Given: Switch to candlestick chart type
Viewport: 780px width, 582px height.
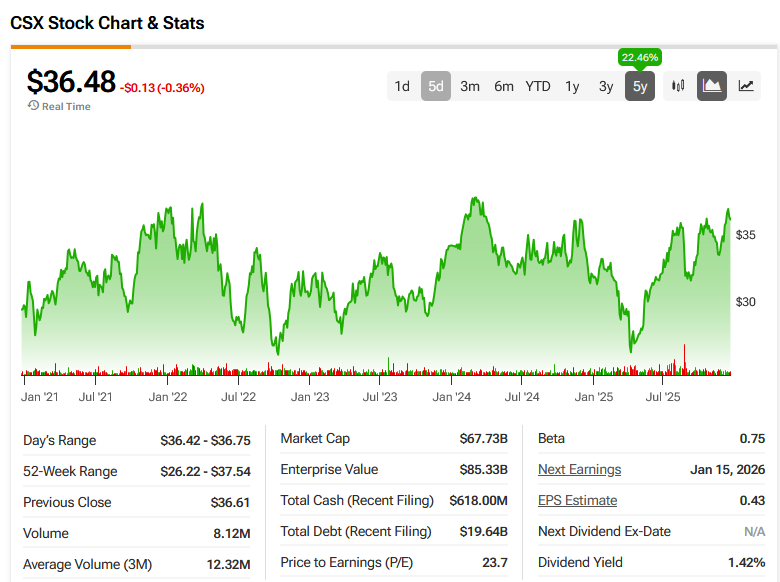Looking at the screenshot, I should point(678,86).
